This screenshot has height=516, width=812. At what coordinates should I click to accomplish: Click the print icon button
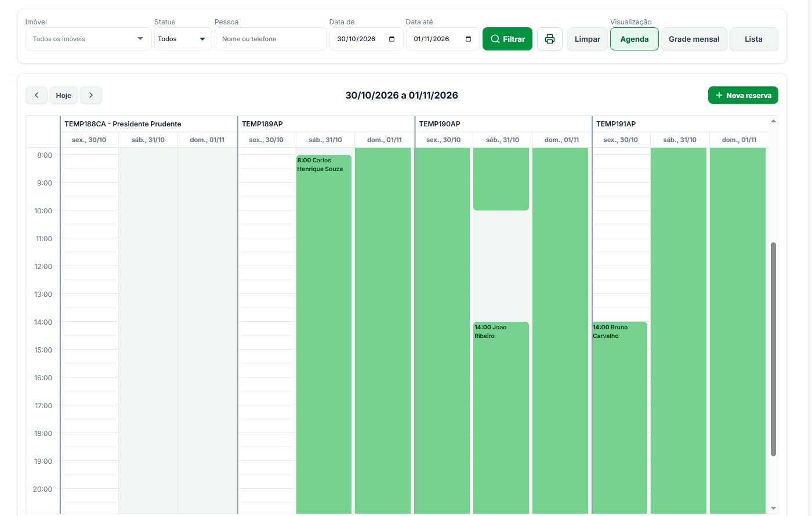550,39
